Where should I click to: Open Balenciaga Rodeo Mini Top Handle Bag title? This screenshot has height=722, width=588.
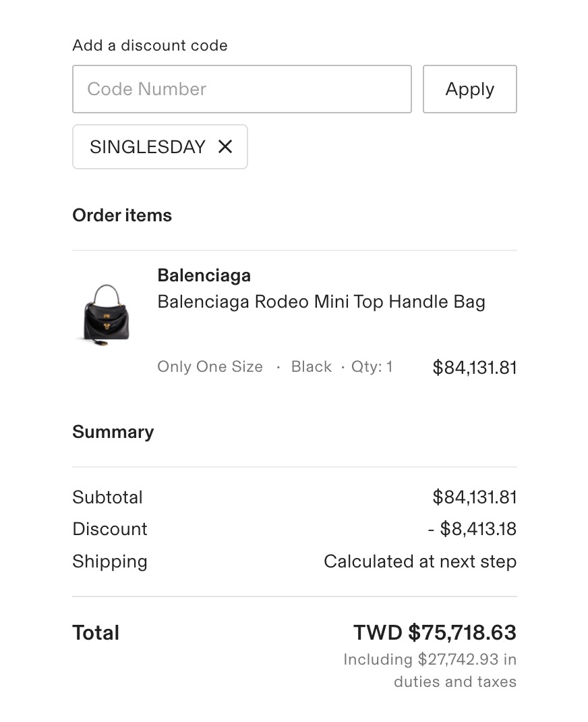pos(321,302)
